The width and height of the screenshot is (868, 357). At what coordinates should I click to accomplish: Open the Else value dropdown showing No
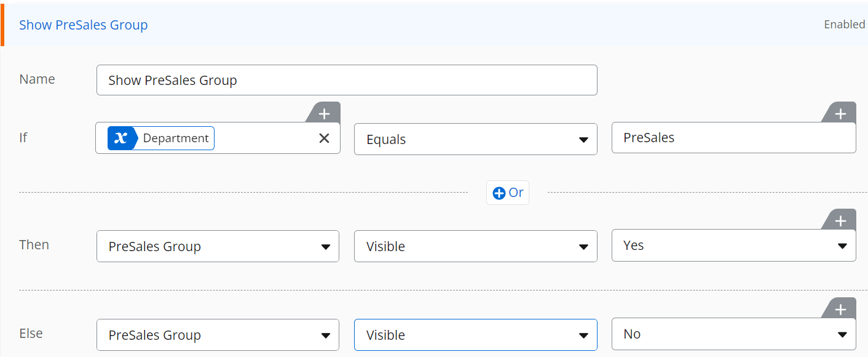point(734,334)
